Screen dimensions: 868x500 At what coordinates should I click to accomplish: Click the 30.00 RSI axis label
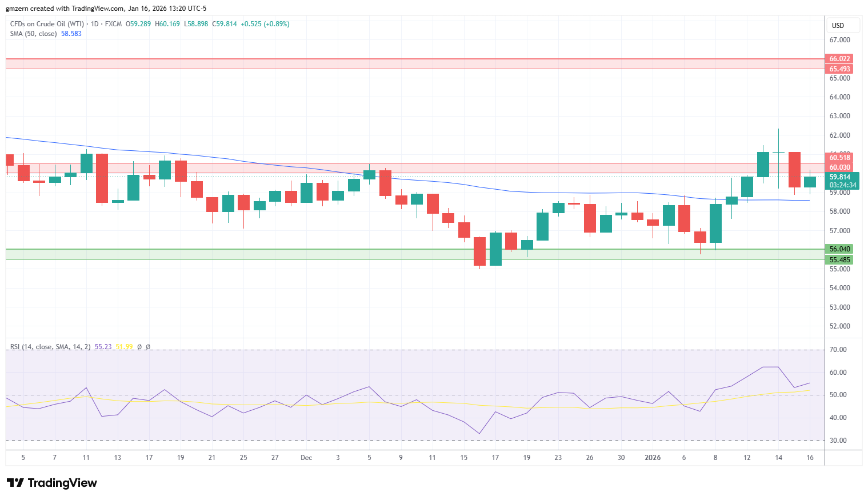coord(838,441)
